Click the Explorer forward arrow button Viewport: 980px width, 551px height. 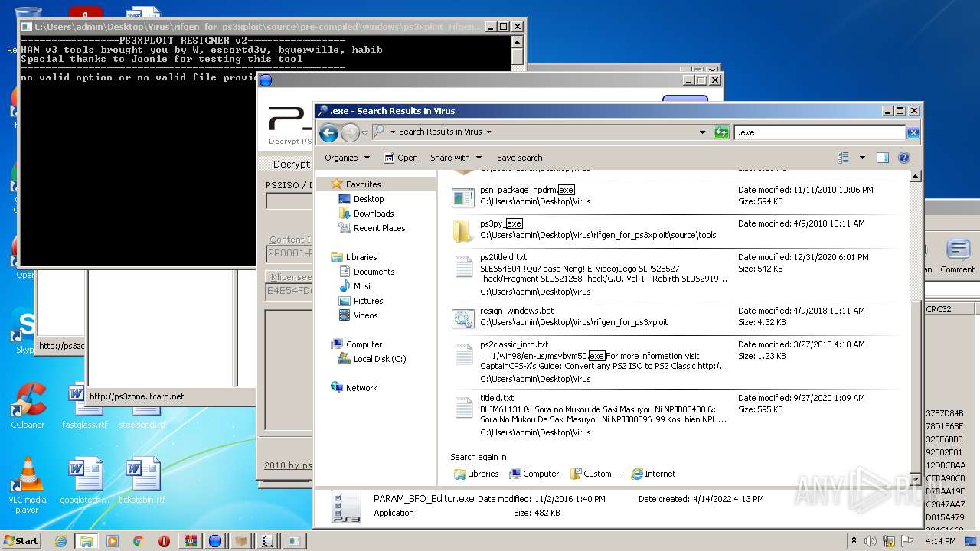[x=350, y=132]
